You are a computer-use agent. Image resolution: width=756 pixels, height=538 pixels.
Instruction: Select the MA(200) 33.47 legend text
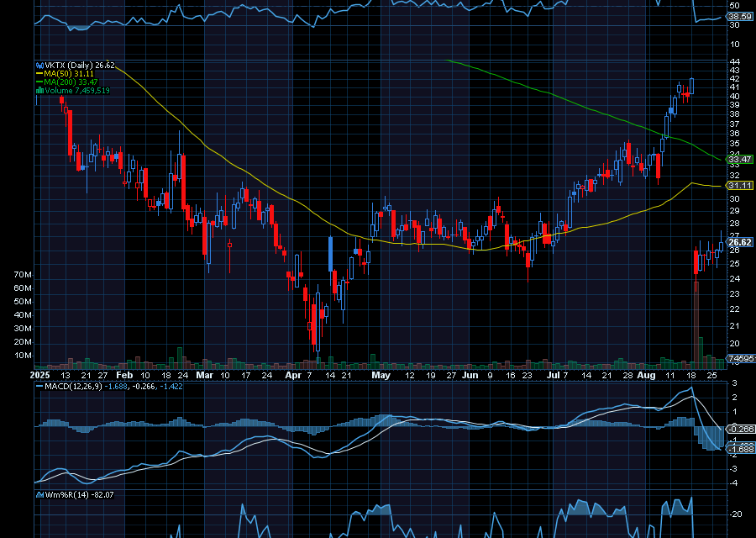click(x=71, y=82)
